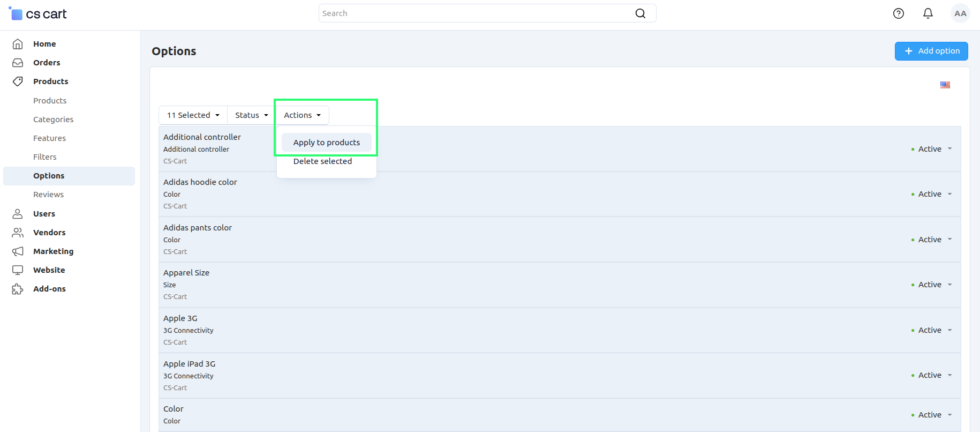
Task: Click the Home house icon in sidebar
Action: pyautogui.click(x=18, y=44)
